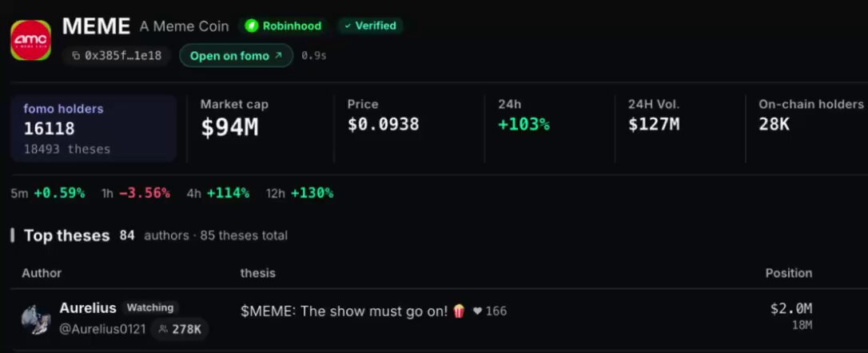Sort by the Author column header

(42, 273)
